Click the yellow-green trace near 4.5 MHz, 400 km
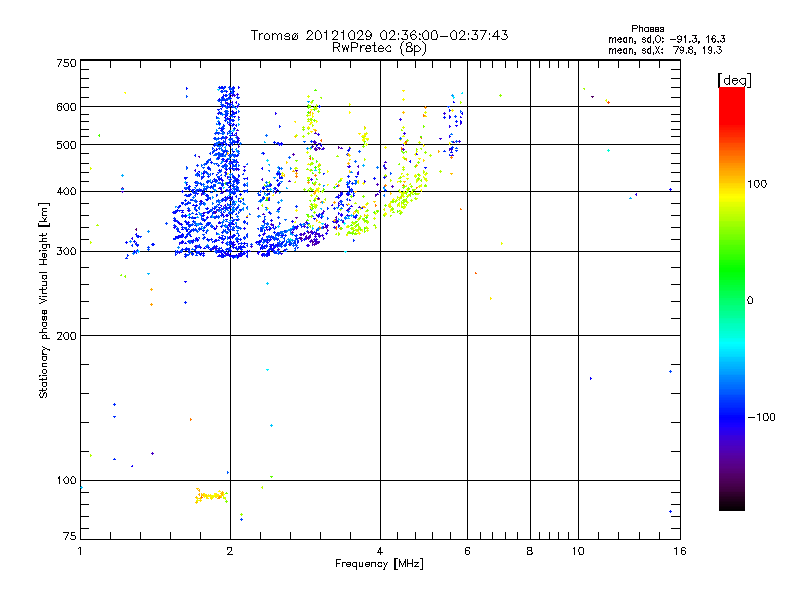Image resolution: width=800 pixels, height=600 pixels. tap(406, 196)
